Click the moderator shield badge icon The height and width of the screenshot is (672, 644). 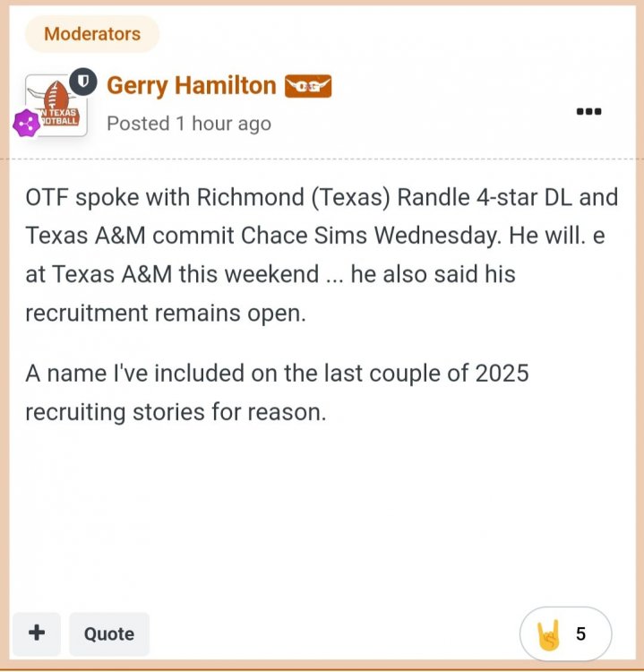click(82, 82)
